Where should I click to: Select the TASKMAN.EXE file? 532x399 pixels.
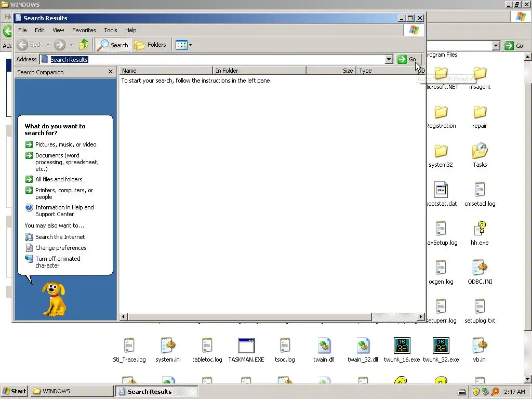tap(246, 351)
